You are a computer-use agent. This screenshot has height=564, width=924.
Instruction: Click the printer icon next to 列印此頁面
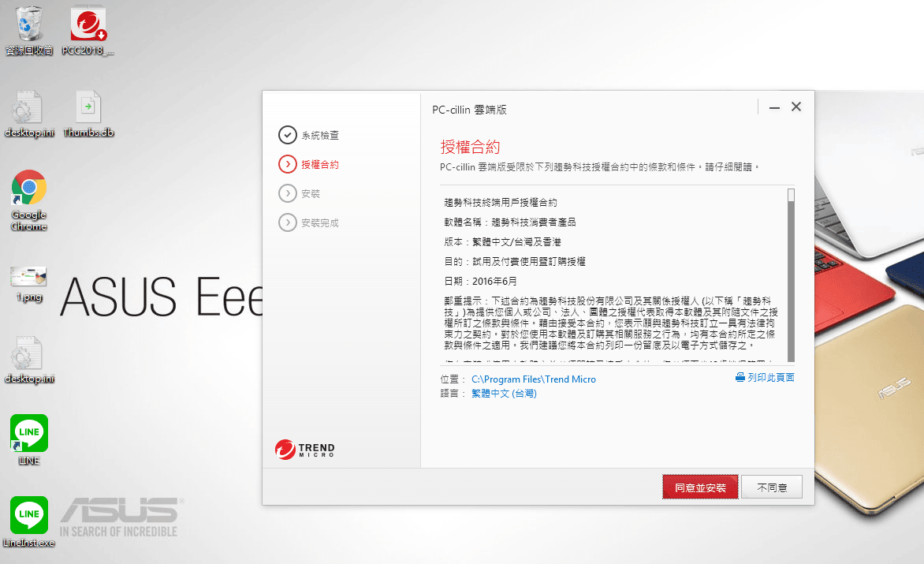pyautogui.click(x=740, y=377)
